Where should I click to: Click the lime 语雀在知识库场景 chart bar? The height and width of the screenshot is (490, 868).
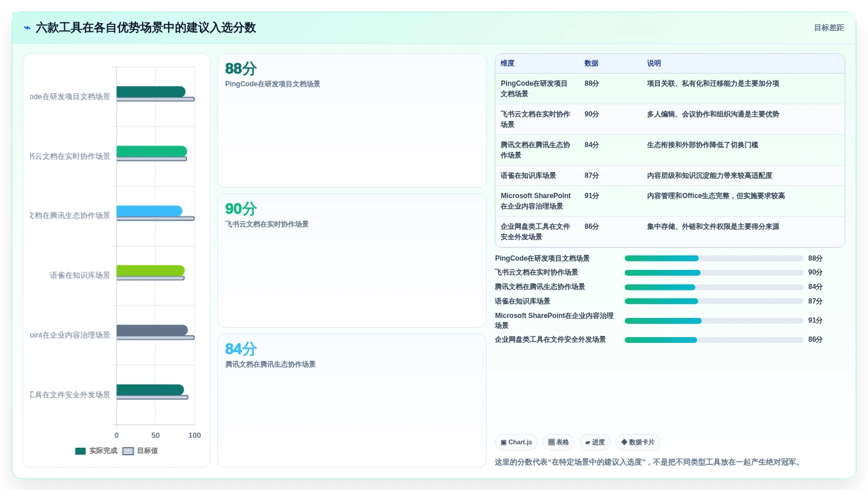(151, 270)
